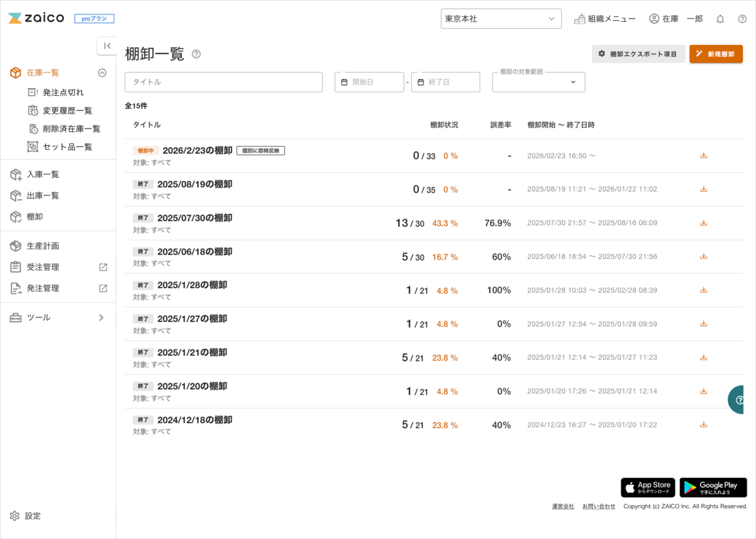Open the 東京本社 location dropdown

(x=501, y=19)
